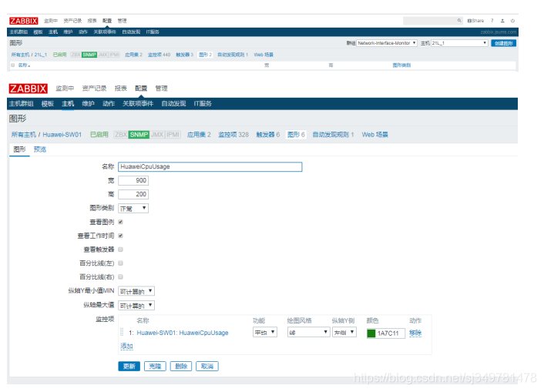Open the 纵轴最大值 dropdown
The width and height of the screenshot is (544, 392).
pyautogui.click(x=136, y=305)
